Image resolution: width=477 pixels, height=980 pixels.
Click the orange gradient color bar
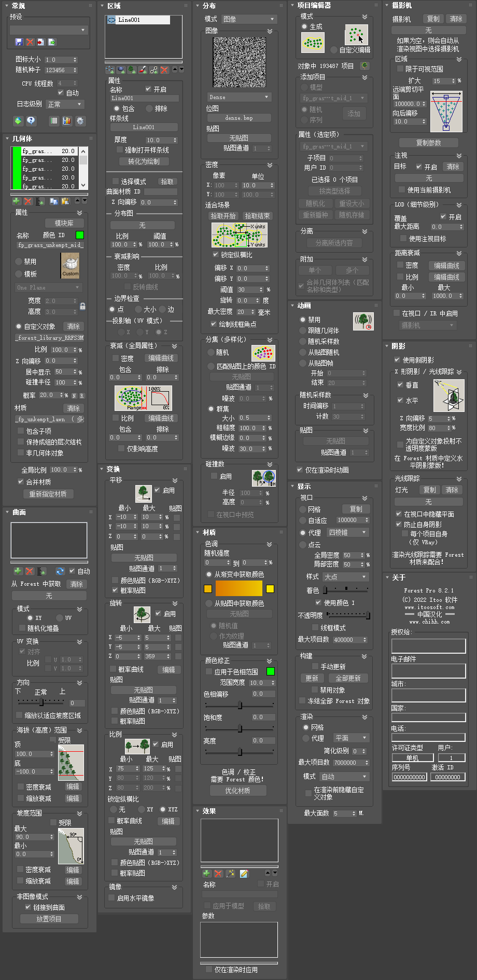tap(239, 588)
